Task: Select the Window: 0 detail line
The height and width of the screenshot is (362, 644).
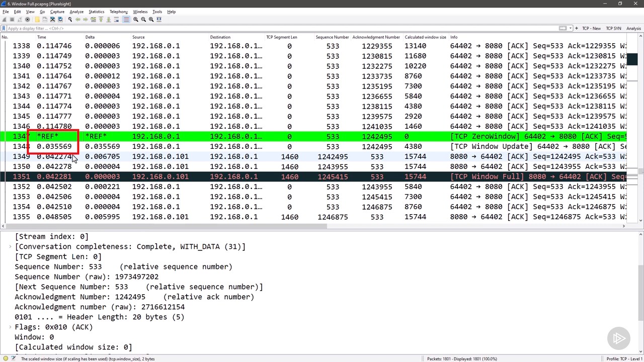Action: coord(34,337)
